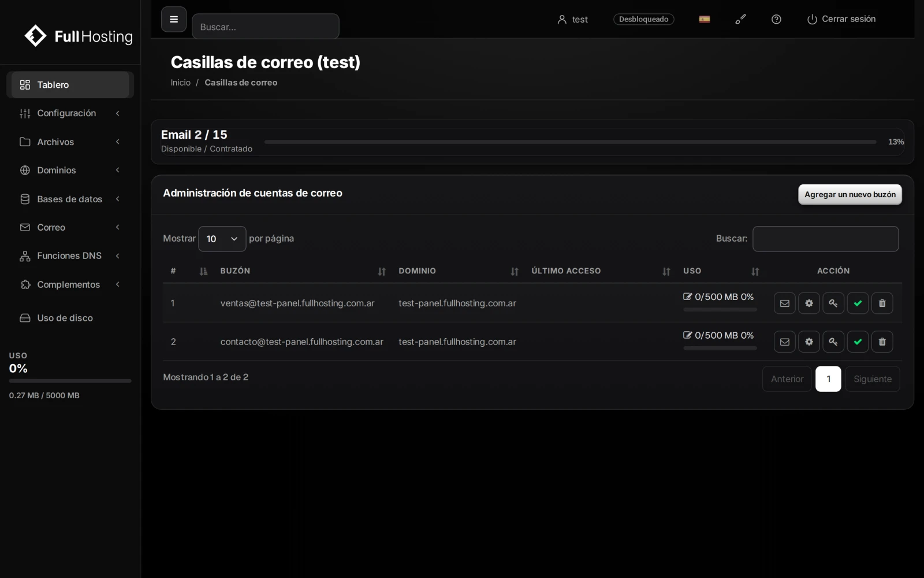The width and height of the screenshot is (924, 578).
Task: Expand the Correo menu chevron
Action: coord(117,227)
